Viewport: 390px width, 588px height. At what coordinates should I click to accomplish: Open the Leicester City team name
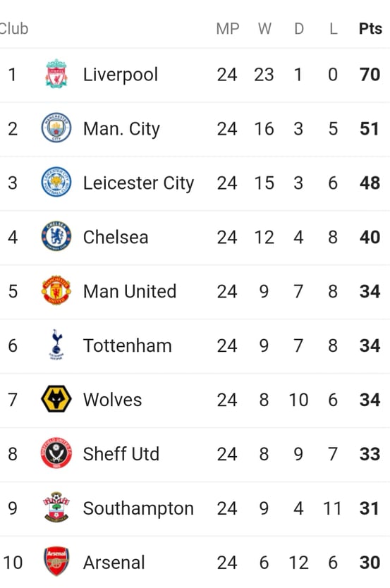point(138,183)
